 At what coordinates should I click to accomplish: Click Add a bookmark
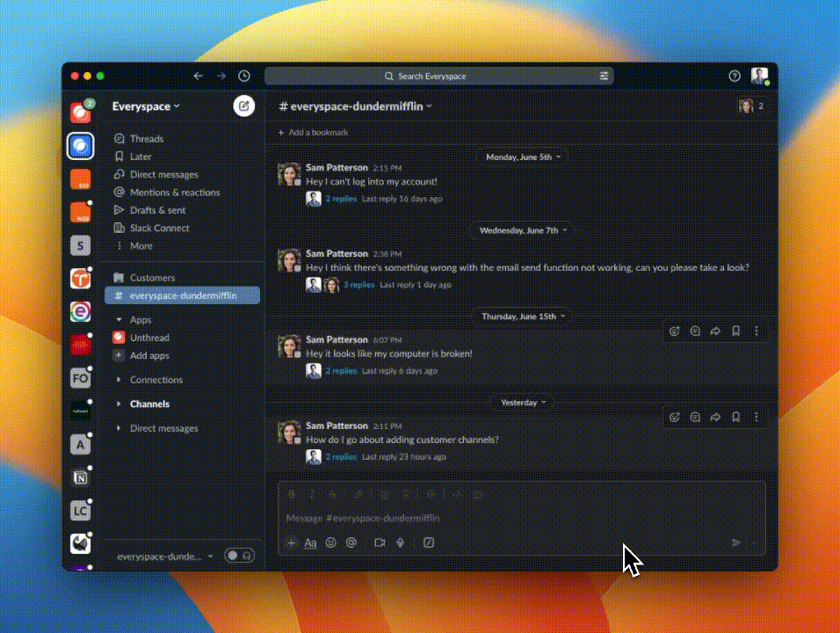314,133
